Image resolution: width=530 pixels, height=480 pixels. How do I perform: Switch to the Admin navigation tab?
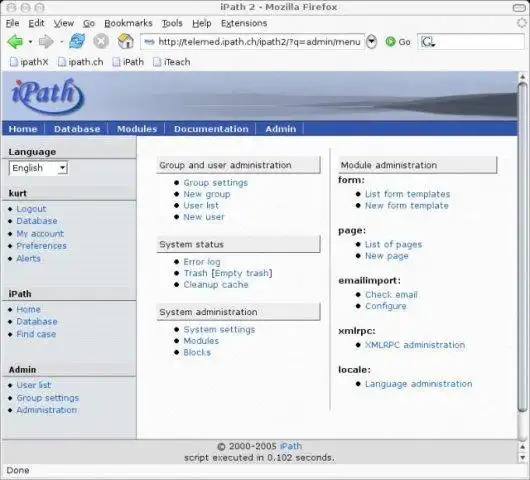tap(281, 129)
